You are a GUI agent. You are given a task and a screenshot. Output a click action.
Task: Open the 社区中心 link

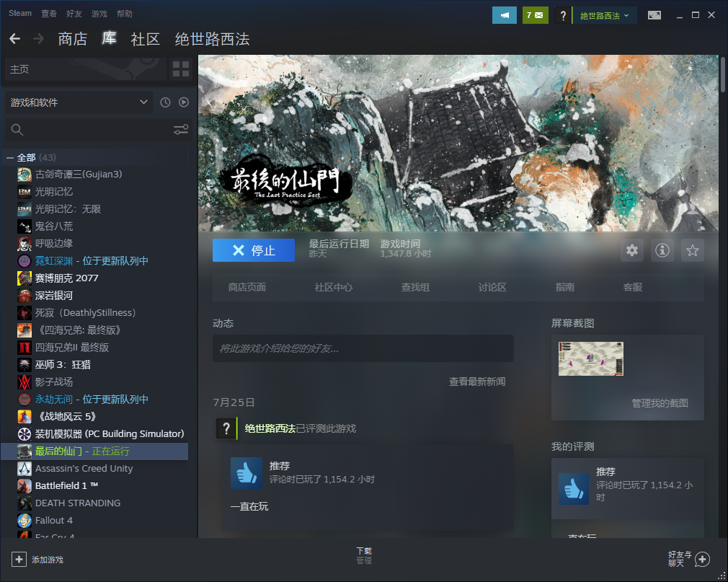(333, 287)
